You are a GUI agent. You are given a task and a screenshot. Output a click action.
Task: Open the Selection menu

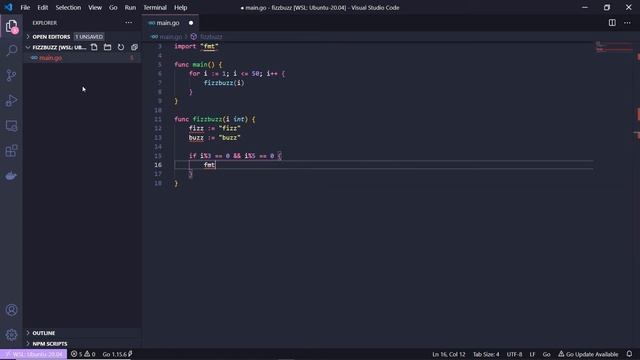(x=68, y=7)
